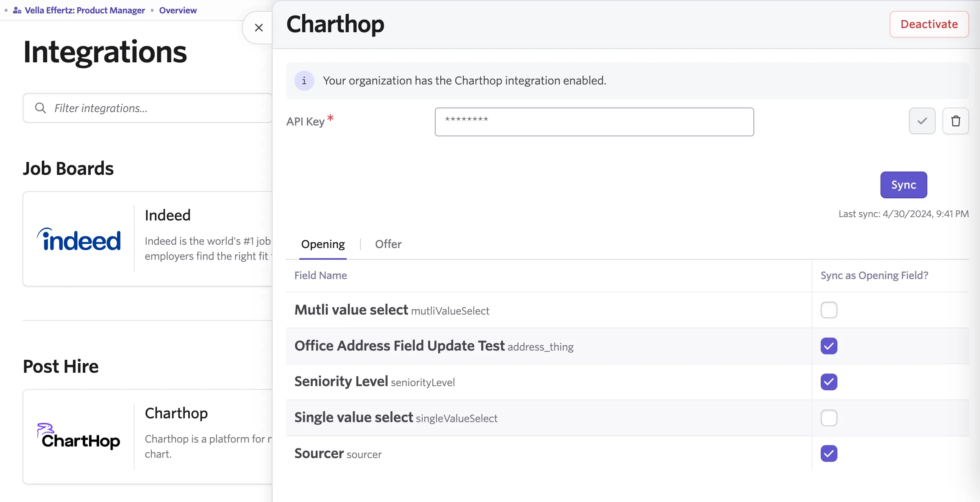Delete the API key via the trash icon
The height and width of the screenshot is (502, 980).
click(x=955, y=121)
